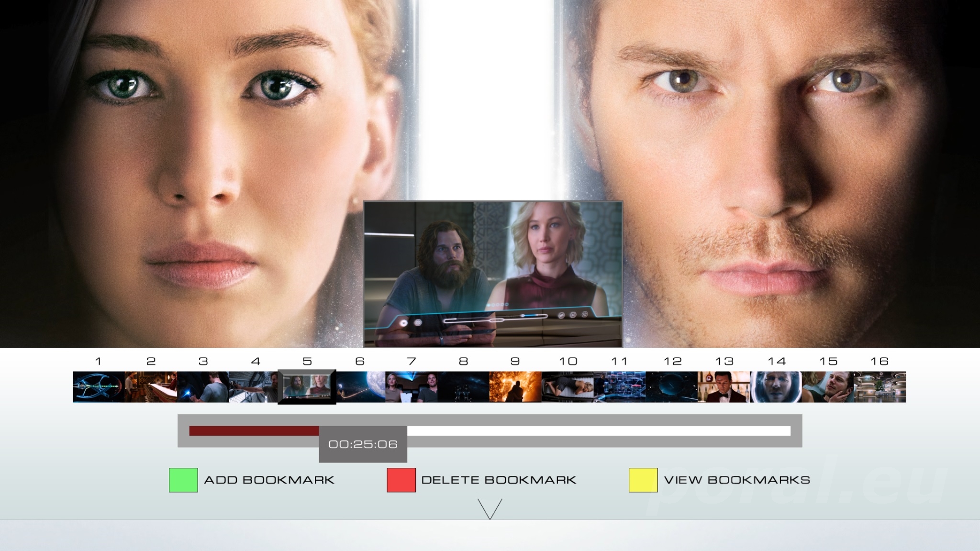This screenshot has width=980, height=551.
Task: Select chapter 13 thumbnail with bartender
Action: tap(724, 387)
